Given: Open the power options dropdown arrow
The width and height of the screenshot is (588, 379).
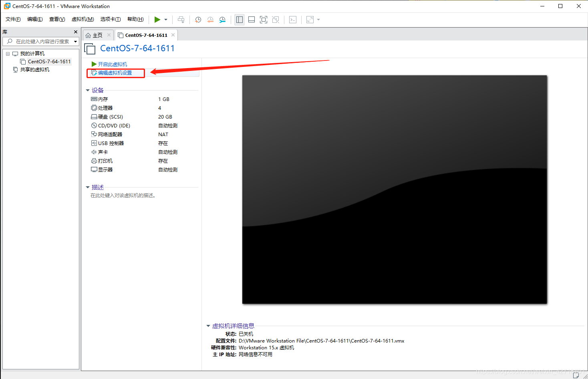Looking at the screenshot, I should coord(166,20).
